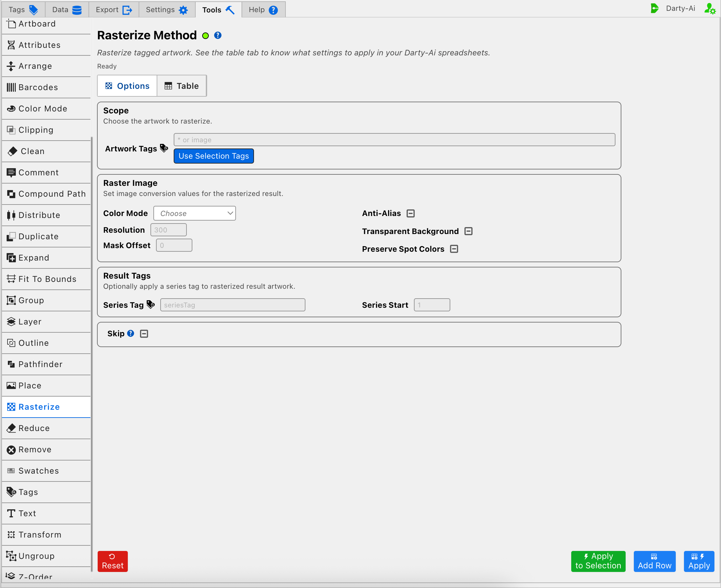
Task: Toggle the Preserve Spot Colors checkbox
Action: (x=454, y=249)
